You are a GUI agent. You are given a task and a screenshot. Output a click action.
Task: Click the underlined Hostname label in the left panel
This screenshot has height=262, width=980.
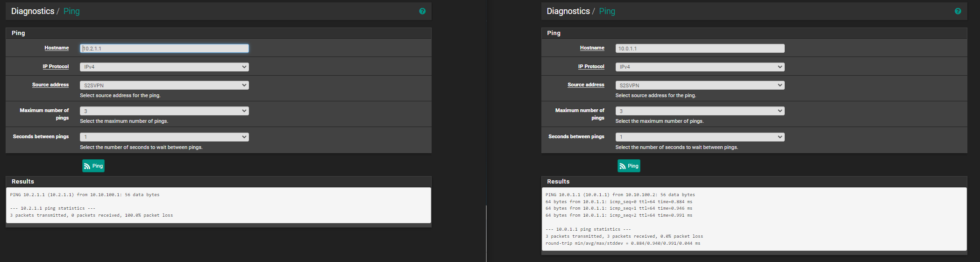(x=57, y=48)
